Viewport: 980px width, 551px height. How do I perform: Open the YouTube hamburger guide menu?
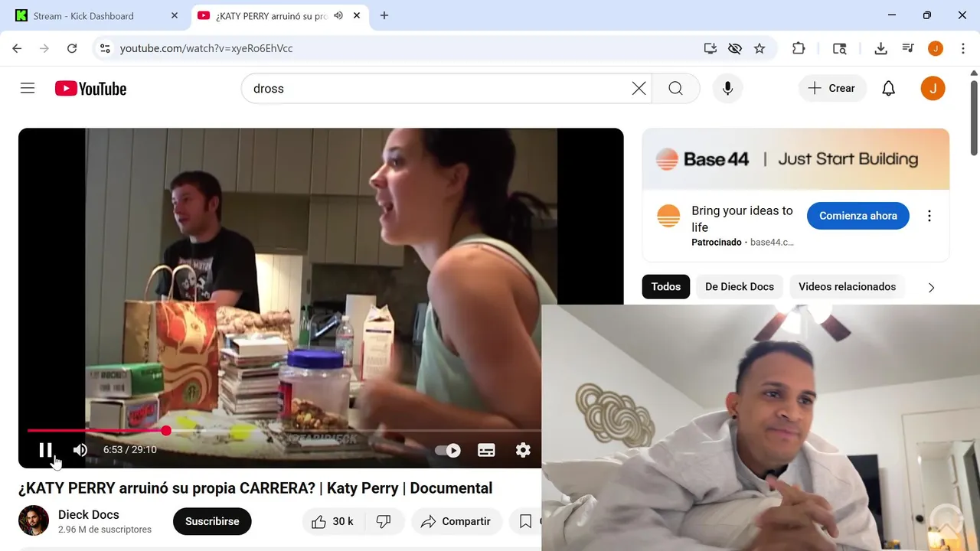[x=28, y=88]
